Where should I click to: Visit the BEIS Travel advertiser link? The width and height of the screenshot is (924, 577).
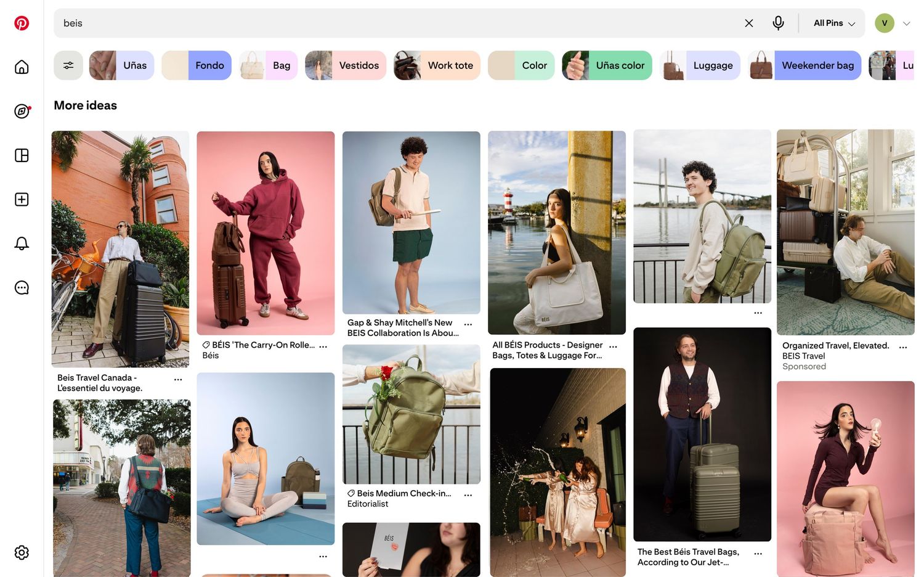point(804,356)
